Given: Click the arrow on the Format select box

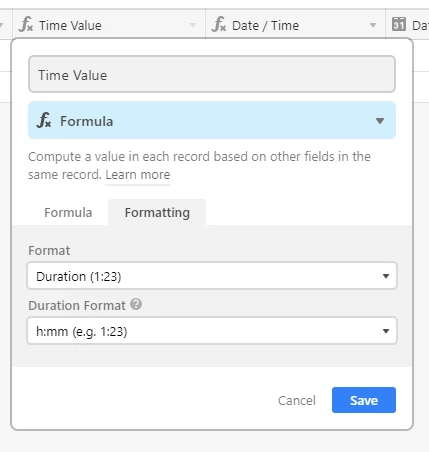Looking at the screenshot, I should [x=386, y=276].
